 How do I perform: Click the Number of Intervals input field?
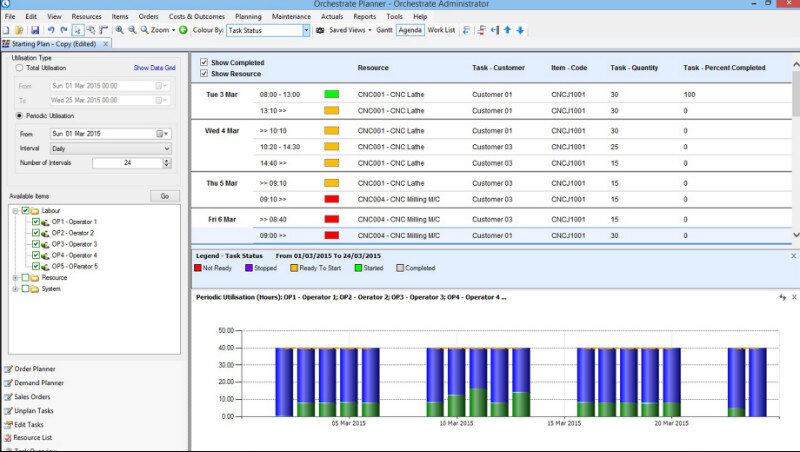pyautogui.click(x=126, y=163)
